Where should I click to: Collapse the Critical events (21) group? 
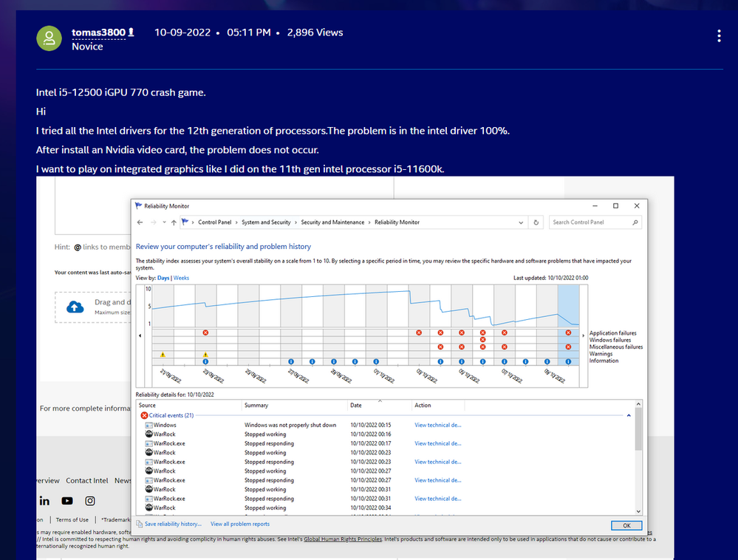[629, 415]
